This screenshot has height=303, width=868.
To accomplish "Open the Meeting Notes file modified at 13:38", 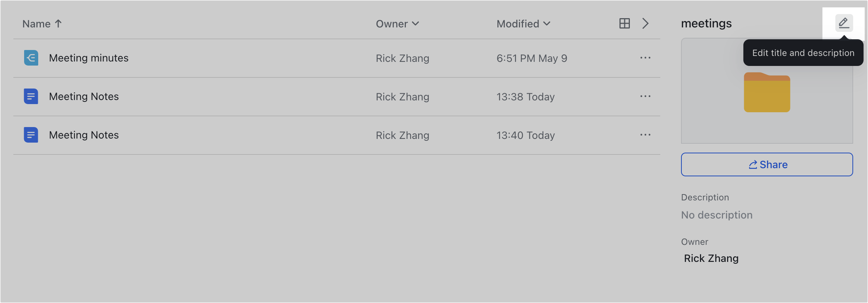I will tap(84, 96).
